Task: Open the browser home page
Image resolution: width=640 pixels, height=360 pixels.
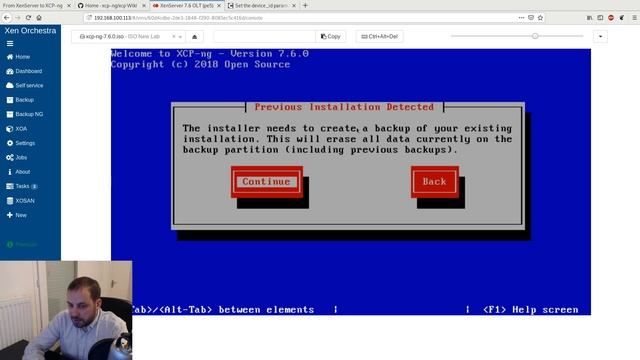Action: pyautogui.click(x=39, y=18)
